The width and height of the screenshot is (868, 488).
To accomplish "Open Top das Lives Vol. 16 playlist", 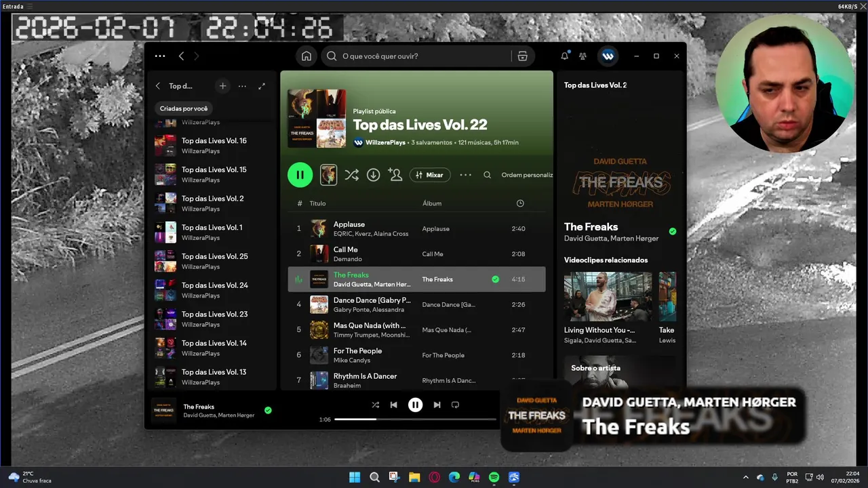I will [212, 145].
